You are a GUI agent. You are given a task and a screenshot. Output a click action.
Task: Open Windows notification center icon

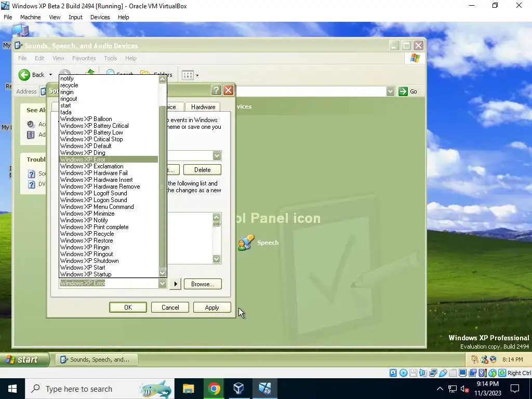pos(515,389)
